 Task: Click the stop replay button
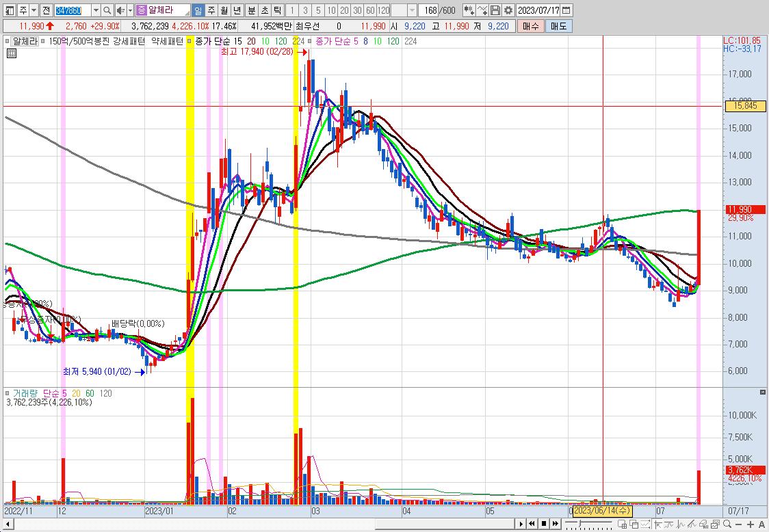coord(544,524)
